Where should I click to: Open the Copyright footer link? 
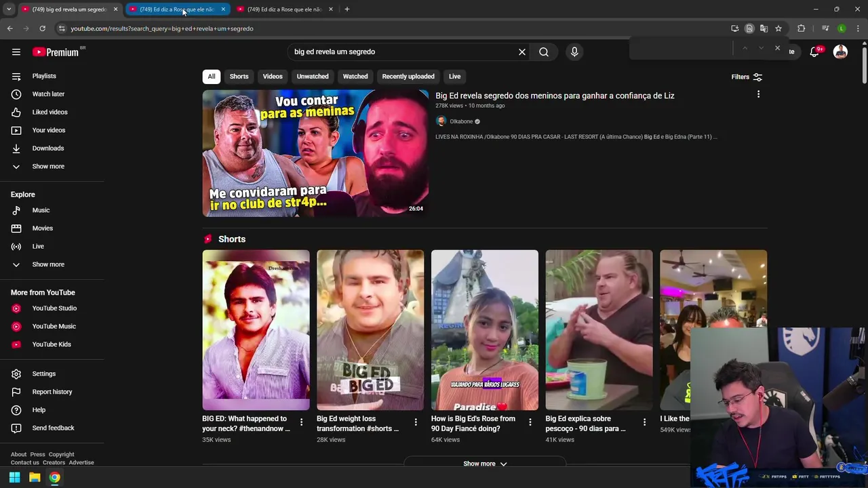pos(61,455)
